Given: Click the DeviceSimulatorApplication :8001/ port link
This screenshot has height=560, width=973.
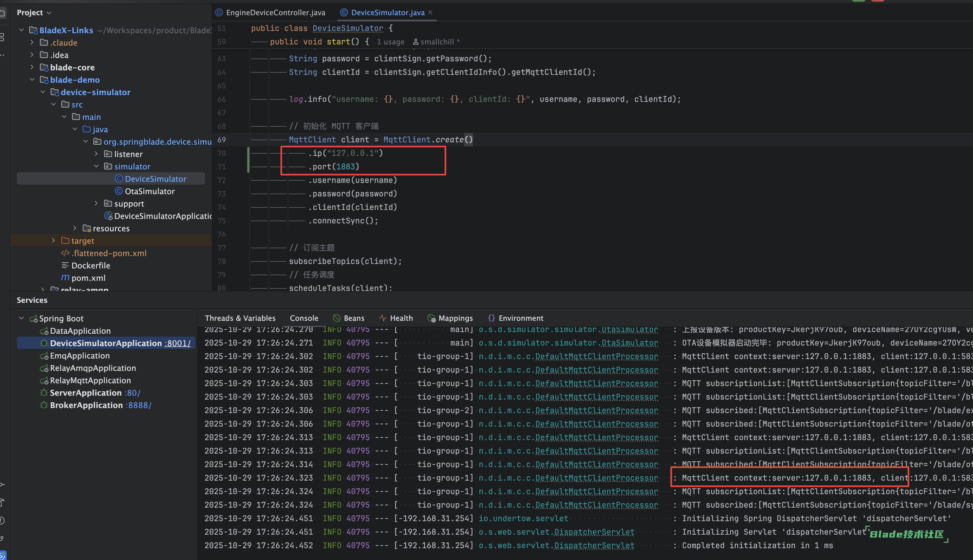Looking at the screenshot, I should click(178, 343).
